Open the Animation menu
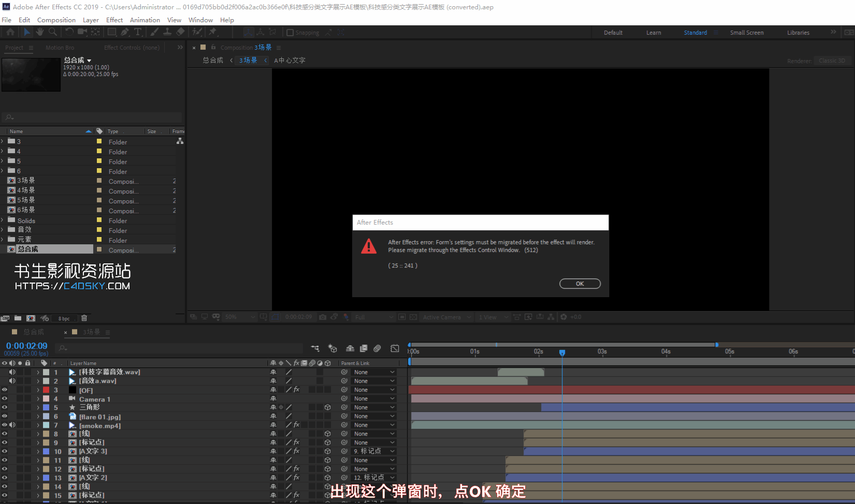The height and width of the screenshot is (504, 855). point(145,20)
